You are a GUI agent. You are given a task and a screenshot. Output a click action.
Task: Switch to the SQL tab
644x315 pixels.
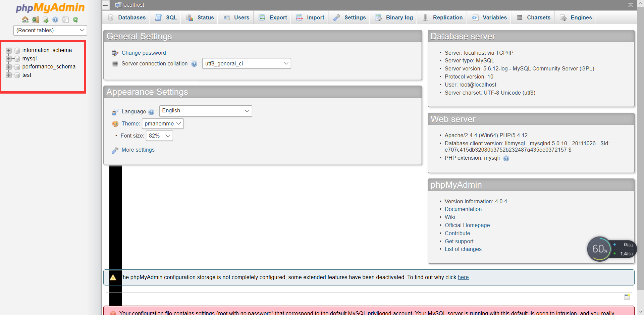tap(166, 17)
